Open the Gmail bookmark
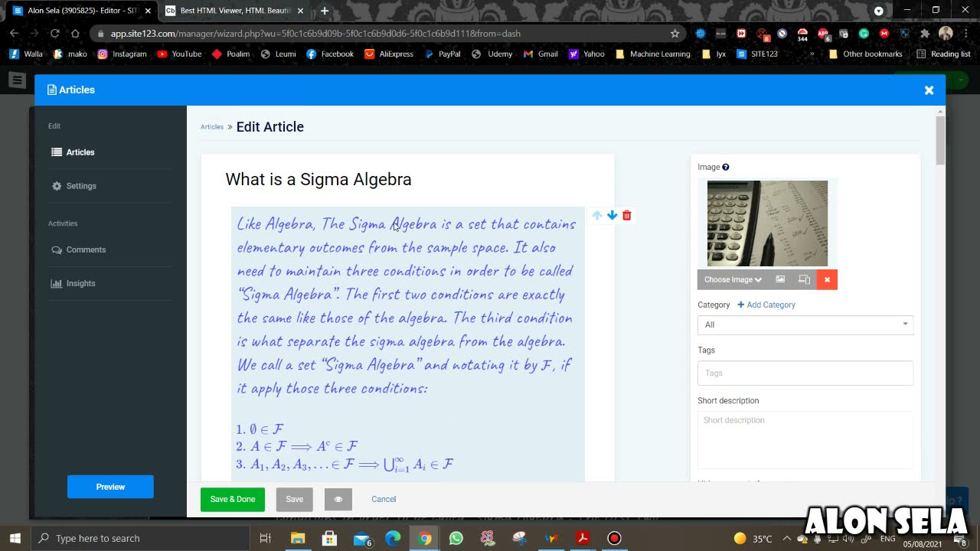 [541, 54]
